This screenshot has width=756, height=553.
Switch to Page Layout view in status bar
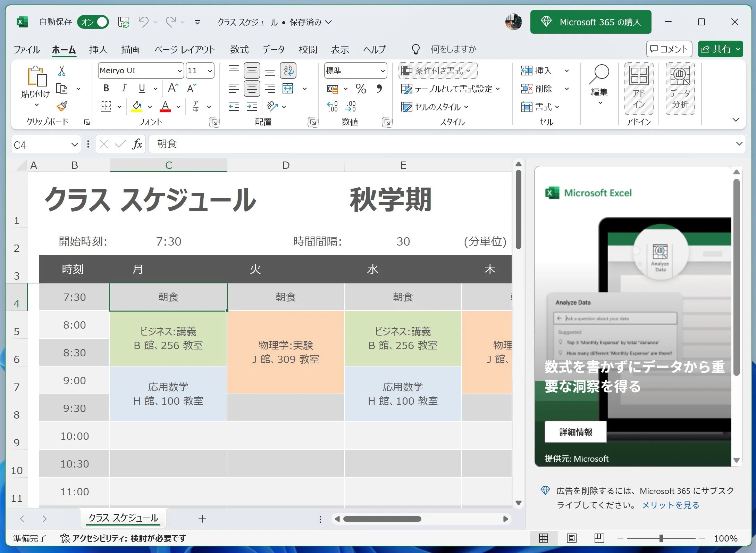pos(571,538)
